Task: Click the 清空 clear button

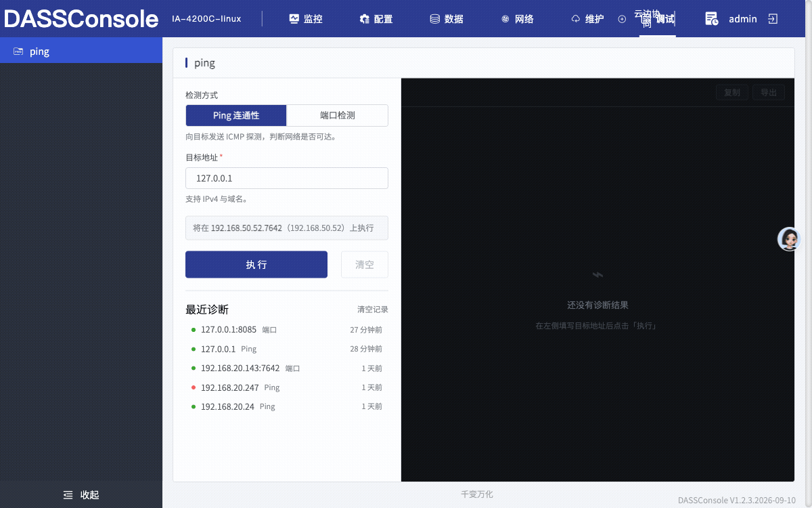Action: pos(365,265)
